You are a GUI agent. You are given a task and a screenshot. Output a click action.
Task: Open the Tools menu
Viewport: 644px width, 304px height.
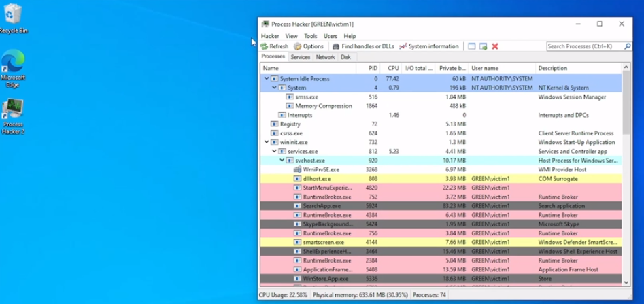tap(311, 36)
